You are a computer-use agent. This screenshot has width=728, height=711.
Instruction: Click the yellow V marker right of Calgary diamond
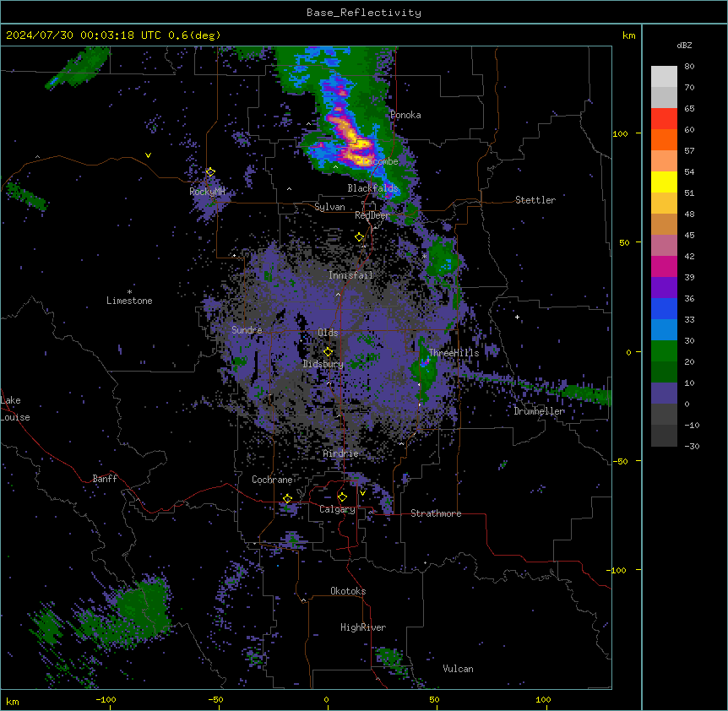pyautogui.click(x=362, y=493)
